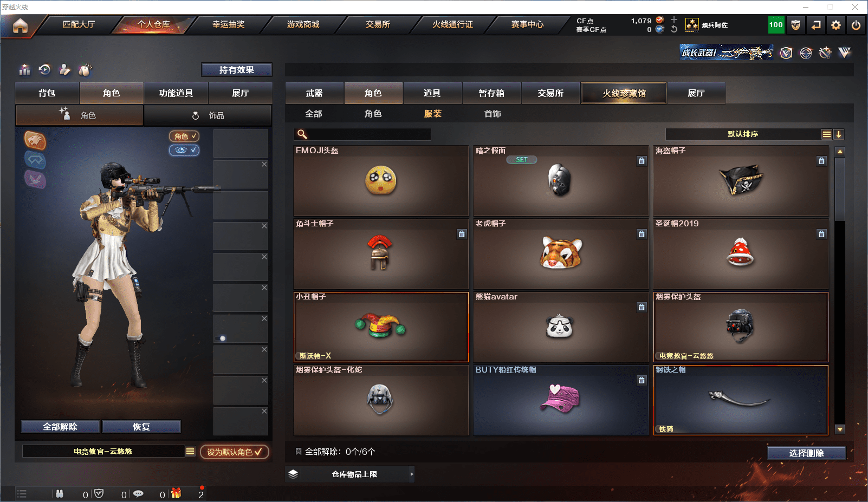Click the gift box icon in bottom bar

[x=176, y=493]
